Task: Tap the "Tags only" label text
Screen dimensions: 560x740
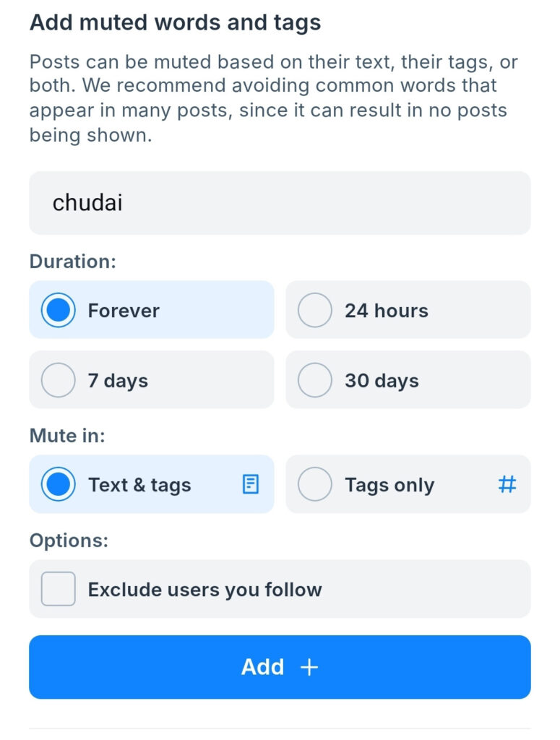Action: [x=389, y=485]
